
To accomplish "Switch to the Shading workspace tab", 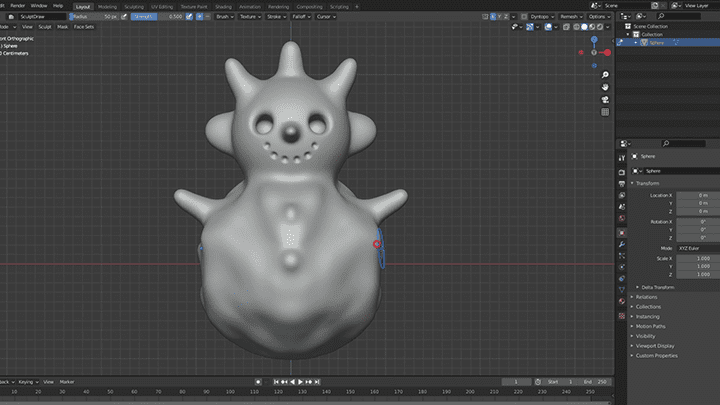I will tap(224, 7).
